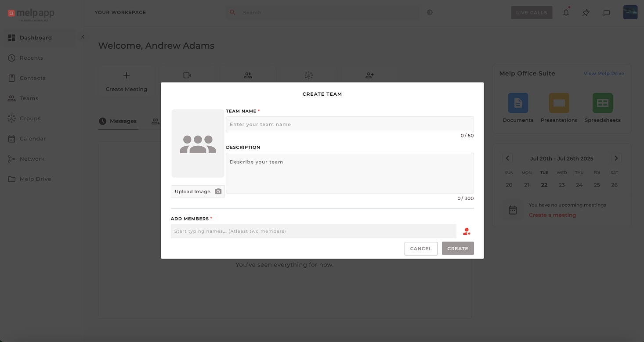Click the team name input field

coord(349,124)
